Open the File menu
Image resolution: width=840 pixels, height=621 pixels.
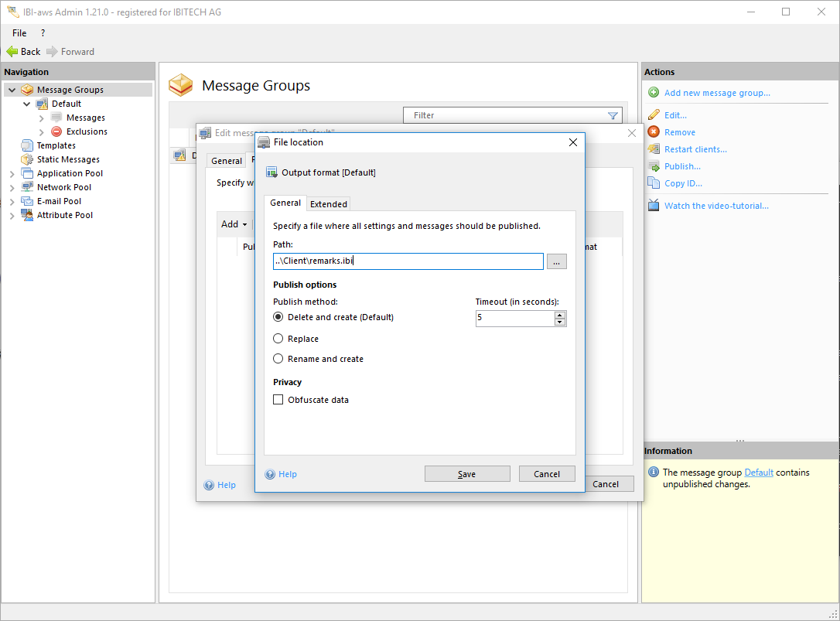19,33
